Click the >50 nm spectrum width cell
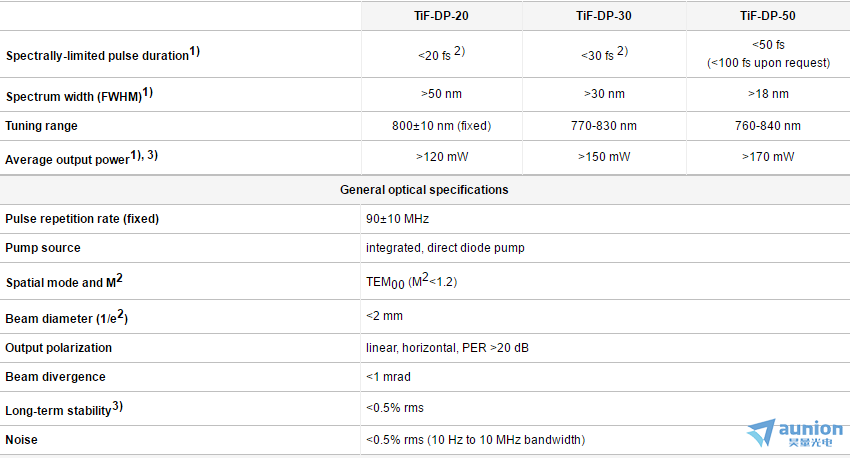 [x=441, y=94]
